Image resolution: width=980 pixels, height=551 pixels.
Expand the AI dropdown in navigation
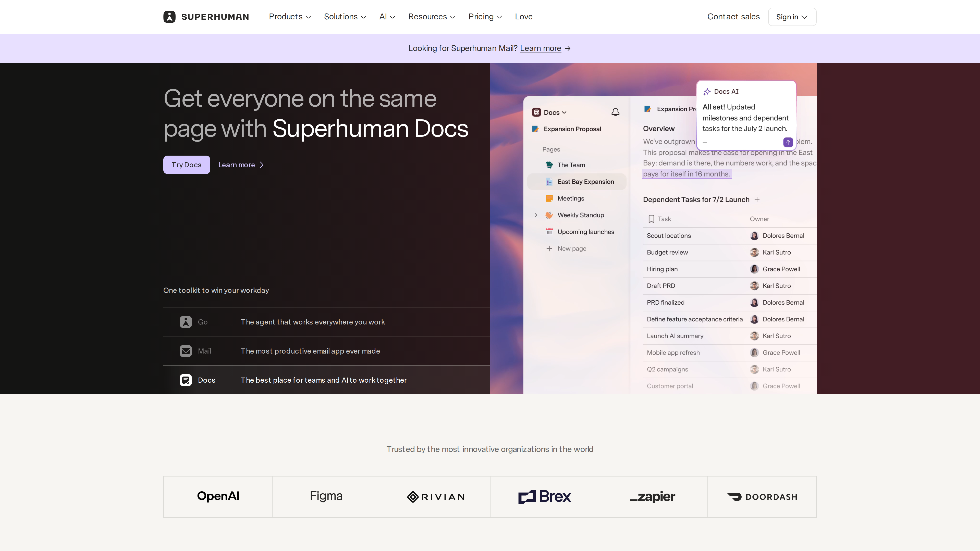coord(387,17)
